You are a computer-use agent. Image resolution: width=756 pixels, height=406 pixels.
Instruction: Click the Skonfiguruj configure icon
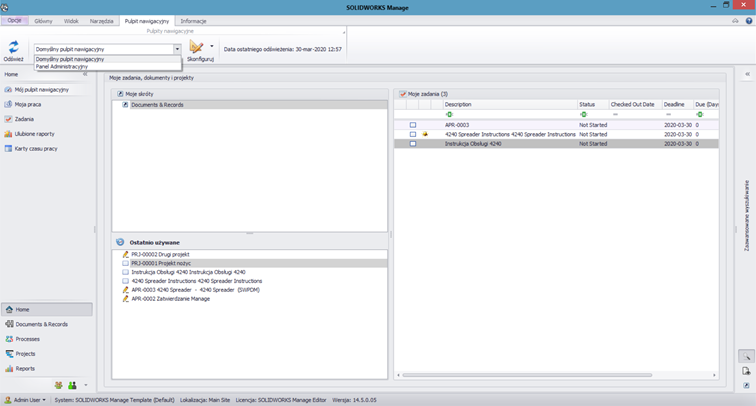click(197, 47)
